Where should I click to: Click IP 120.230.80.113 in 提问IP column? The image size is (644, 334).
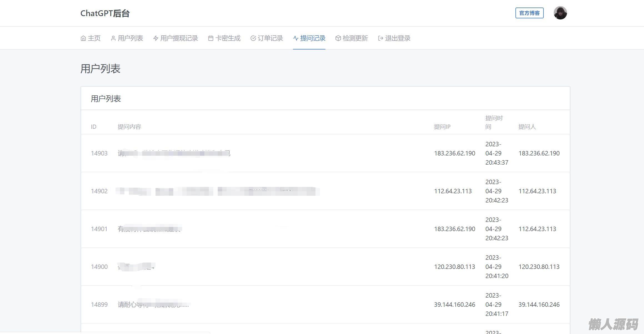454,267
